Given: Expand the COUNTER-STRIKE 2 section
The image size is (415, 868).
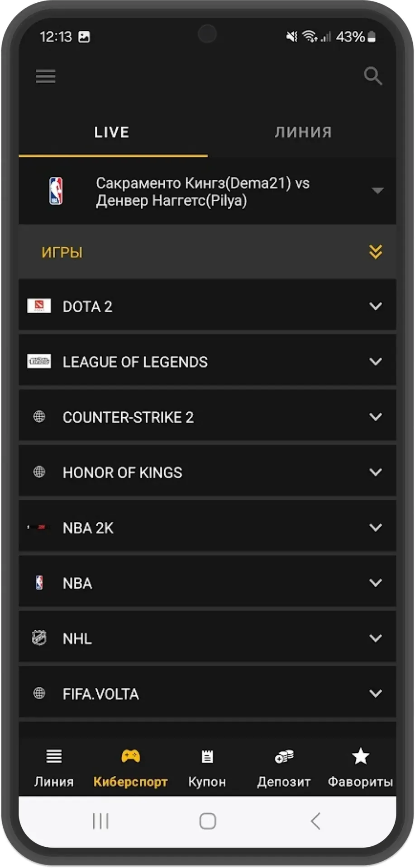Looking at the screenshot, I should pyautogui.click(x=207, y=416).
